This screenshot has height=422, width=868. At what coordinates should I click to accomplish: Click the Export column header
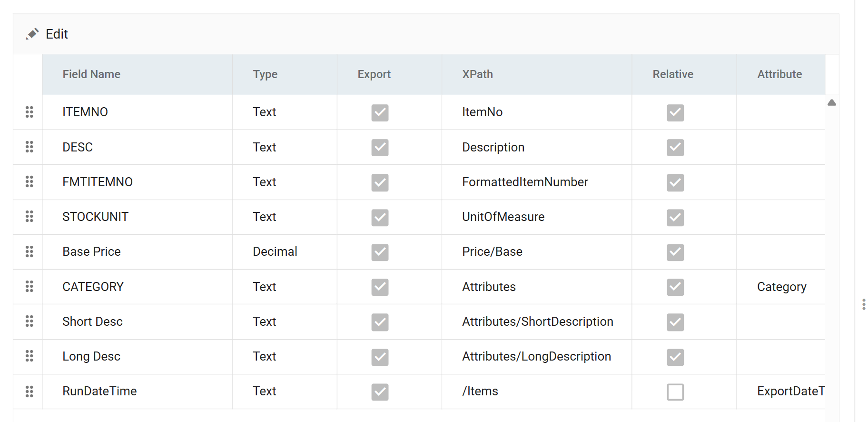(389, 74)
